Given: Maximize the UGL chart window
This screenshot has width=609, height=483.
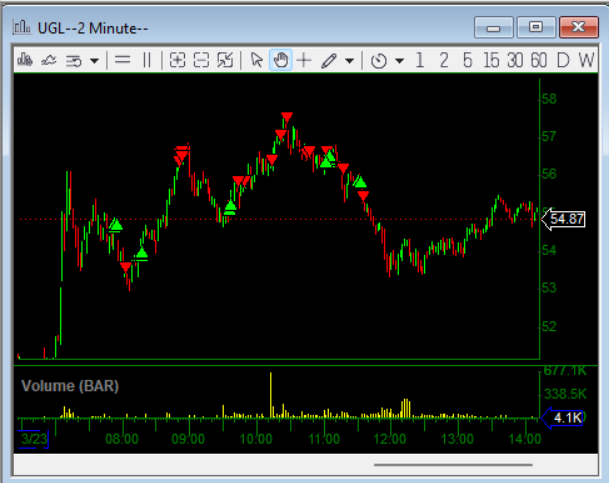Looking at the screenshot, I should [536, 27].
